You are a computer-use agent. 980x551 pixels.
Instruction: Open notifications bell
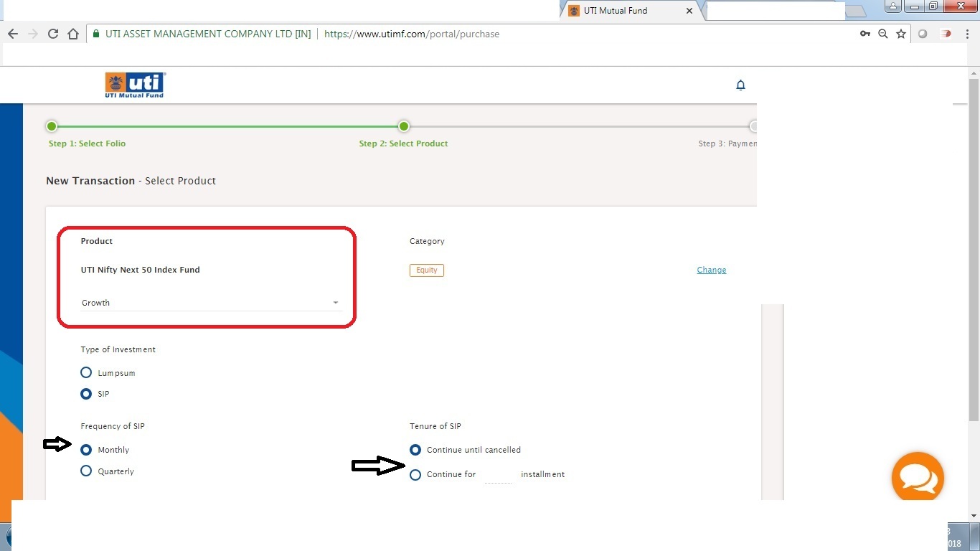[x=741, y=85]
